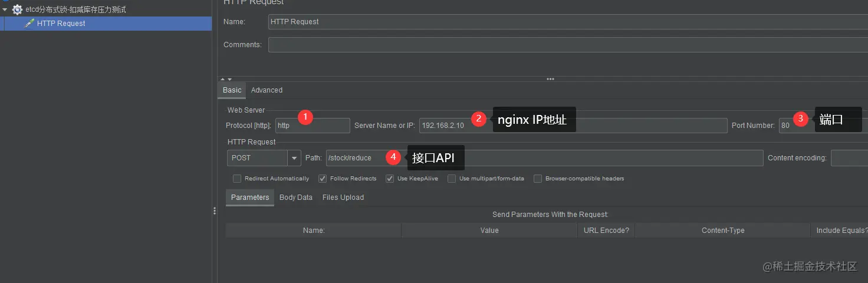Click the HTTP Request sampler pipette icon in tree
This screenshot has width=868, height=283.
coord(29,24)
